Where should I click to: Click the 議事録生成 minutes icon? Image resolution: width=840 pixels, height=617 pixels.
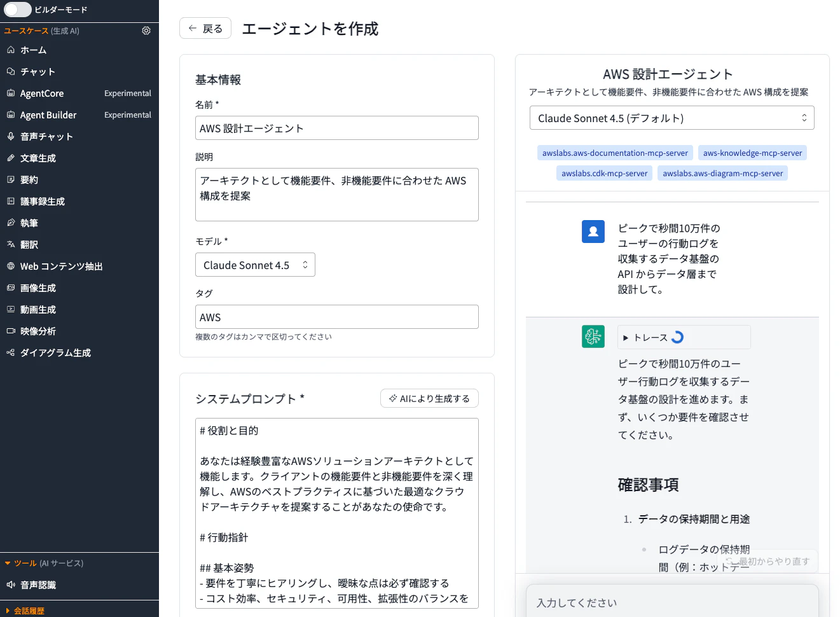pos(11,201)
